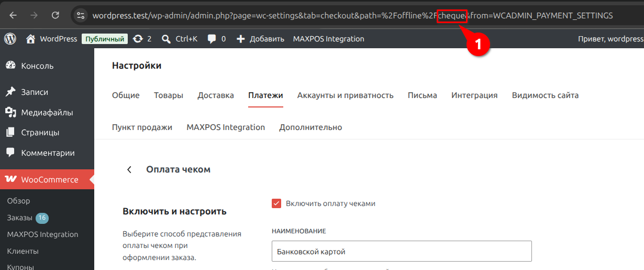This screenshot has height=270, width=644.
Task: Switch to the Письма settings tab
Action: coord(423,95)
